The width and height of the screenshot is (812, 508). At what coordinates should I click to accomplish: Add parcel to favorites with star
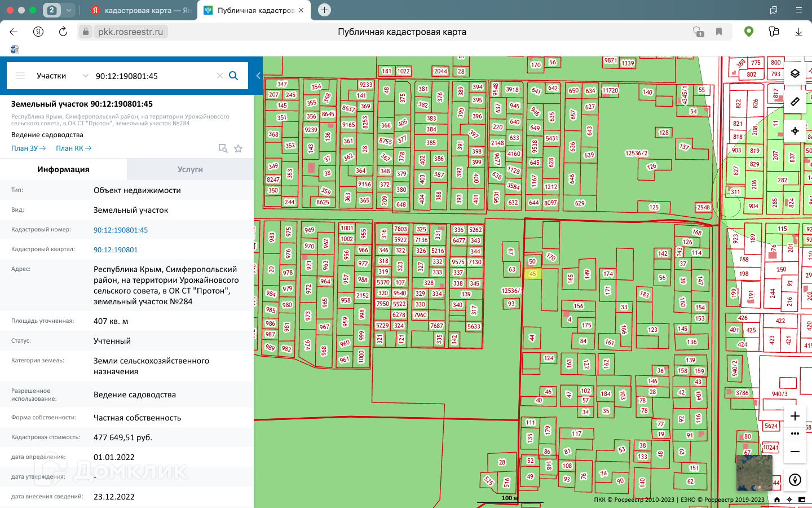238,148
